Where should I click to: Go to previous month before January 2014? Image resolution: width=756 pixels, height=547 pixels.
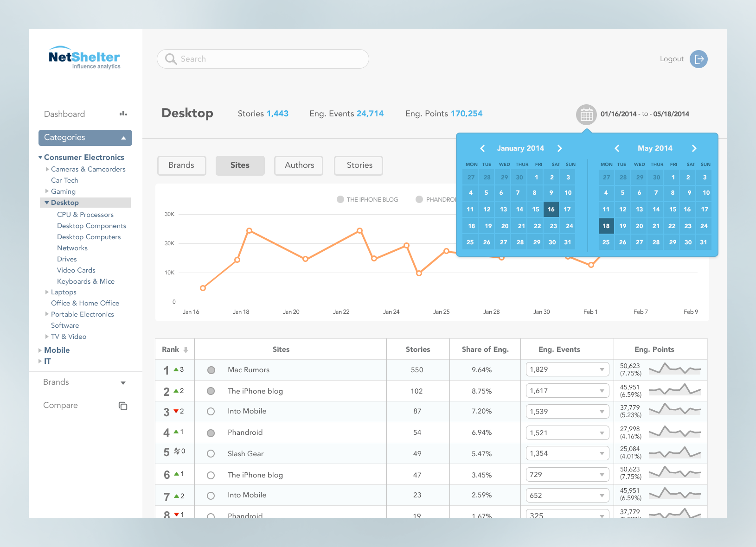[x=482, y=148]
